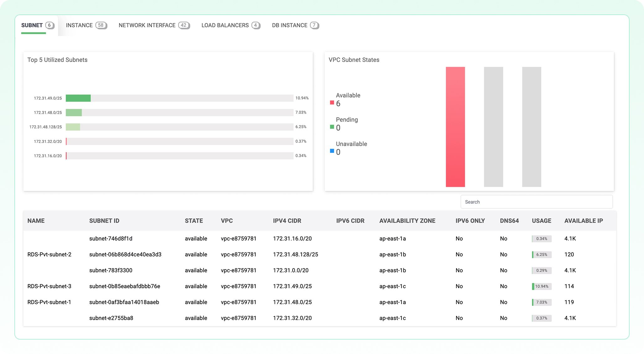Select the RDS-Pvt-subnet-1 row
This screenshot has width=644, height=354.
(49, 302)
